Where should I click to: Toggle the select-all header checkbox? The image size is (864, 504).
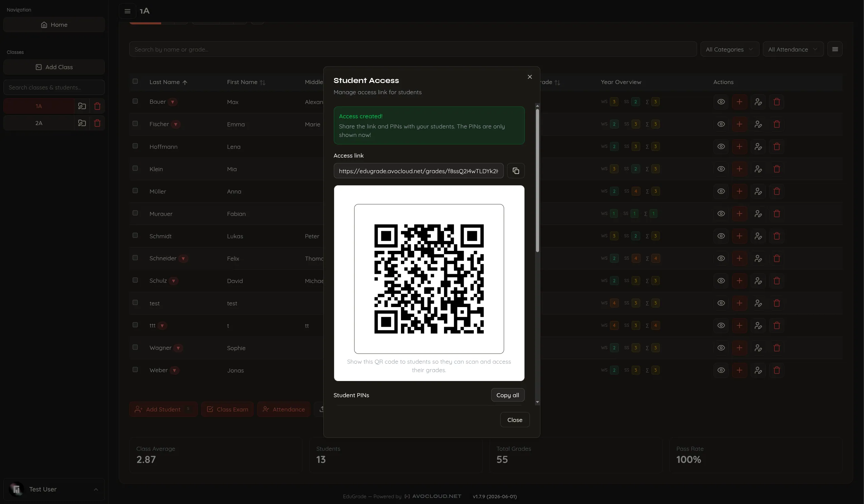(x=135, y=81)
